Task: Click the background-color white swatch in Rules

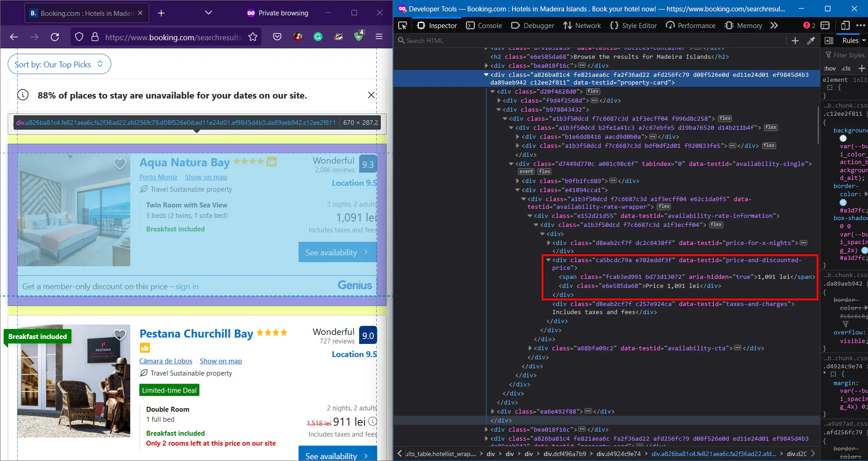Action: click(843, 138)
